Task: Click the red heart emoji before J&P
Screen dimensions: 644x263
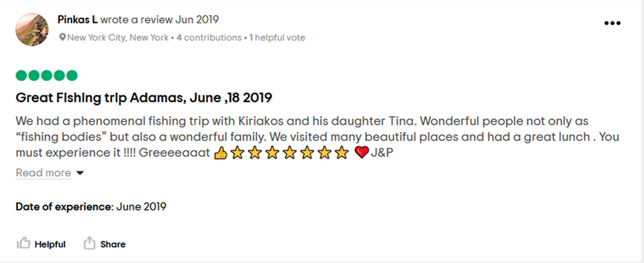Action: (x=361, y=154)
